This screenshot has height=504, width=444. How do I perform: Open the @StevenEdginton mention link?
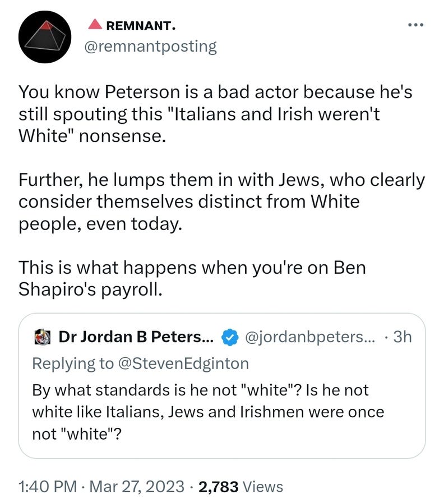point(182,363)
